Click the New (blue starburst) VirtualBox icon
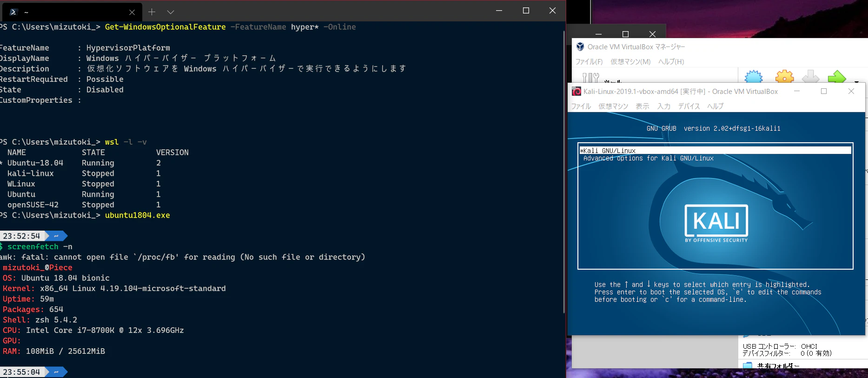The image size is (868, 378). pos(754,77)
